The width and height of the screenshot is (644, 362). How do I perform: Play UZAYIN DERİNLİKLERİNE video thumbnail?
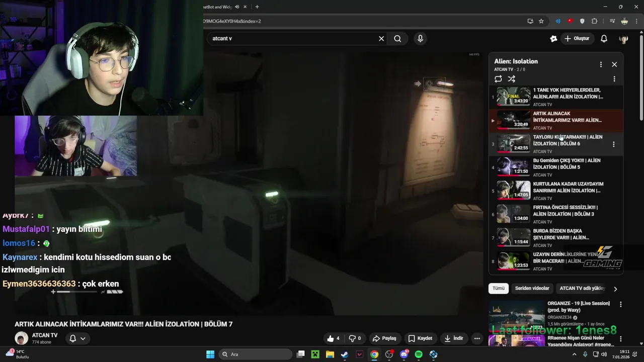point(514,261)
